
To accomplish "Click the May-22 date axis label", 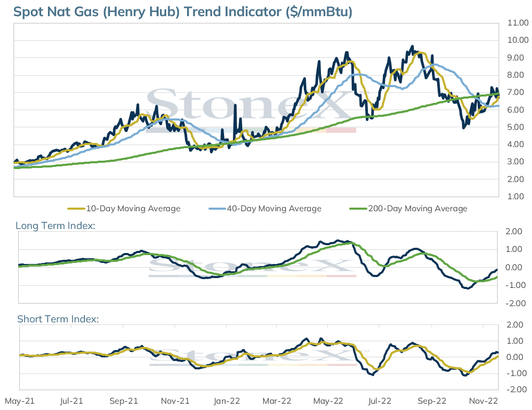I will coord(328,401).
